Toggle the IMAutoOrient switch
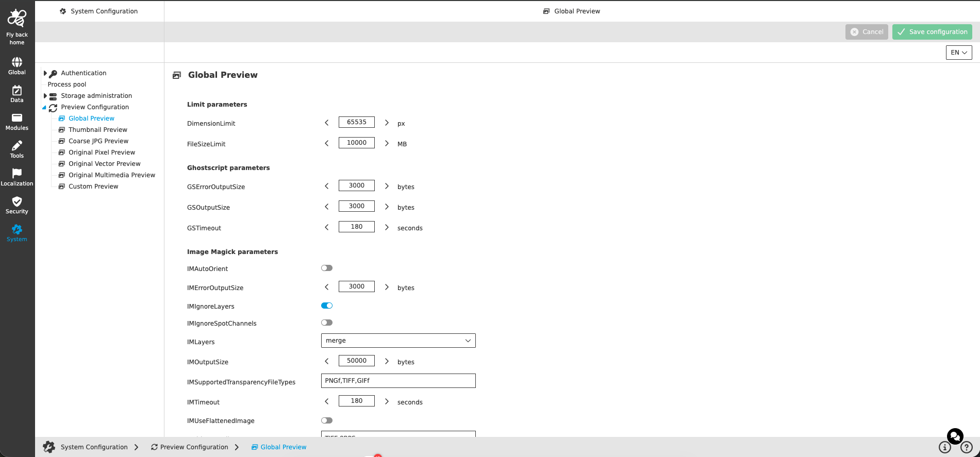Image resolution: width=980 pixels, height=457 pixels. (327, 268)
